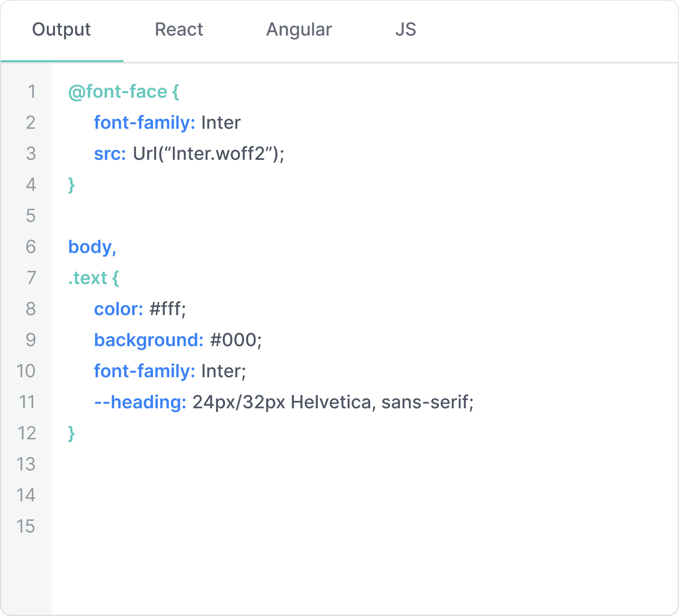Click line number 1 in gutter

pyautogui.click(x=32, y=92)
